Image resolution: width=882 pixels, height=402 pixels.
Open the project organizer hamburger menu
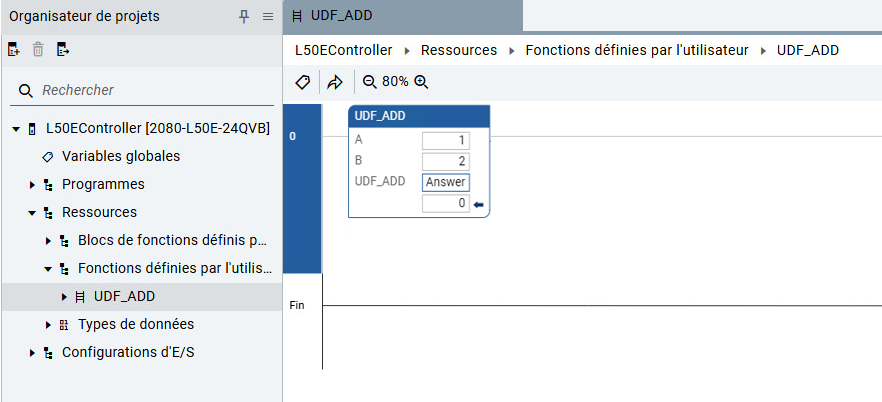click(x=268, y=17)
